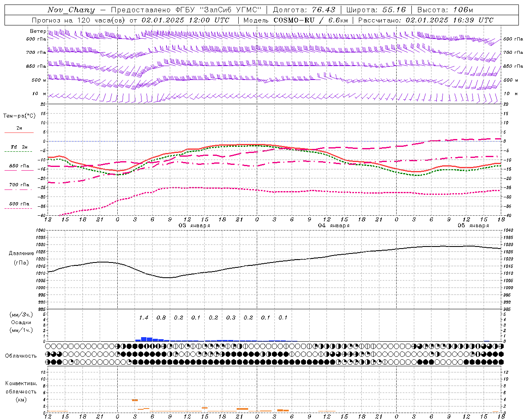
Task: Click the "(мм/3ч.)" precipitation unit label
Action: [21, 315]
